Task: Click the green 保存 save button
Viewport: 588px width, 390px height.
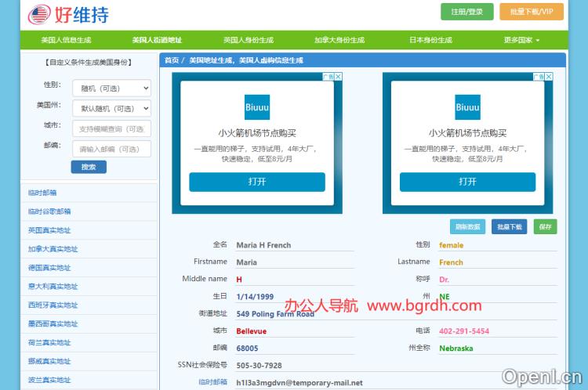Action: click(x=545, y=226)
